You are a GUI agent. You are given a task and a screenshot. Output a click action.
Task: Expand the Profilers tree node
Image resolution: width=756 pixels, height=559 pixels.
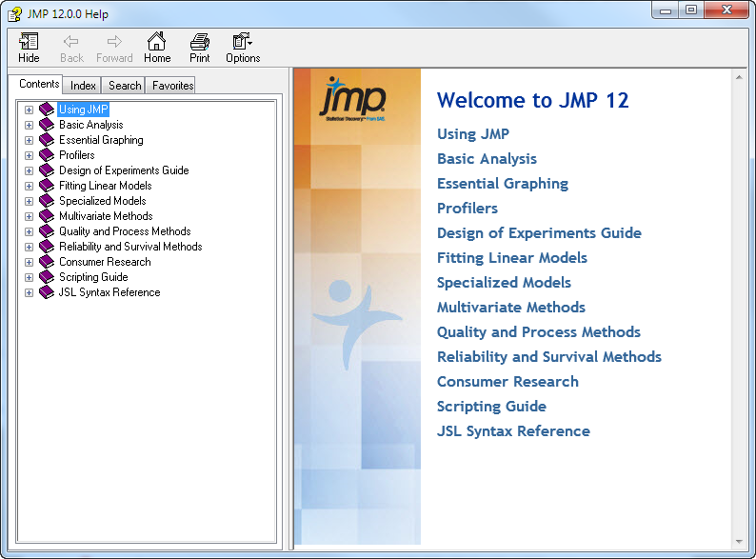[29, 156]
